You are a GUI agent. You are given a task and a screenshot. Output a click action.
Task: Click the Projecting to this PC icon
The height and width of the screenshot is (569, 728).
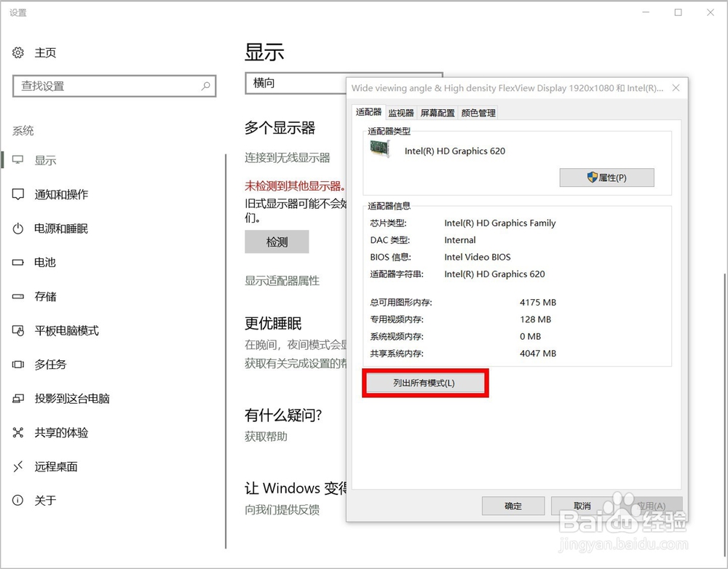coord(17,398)
